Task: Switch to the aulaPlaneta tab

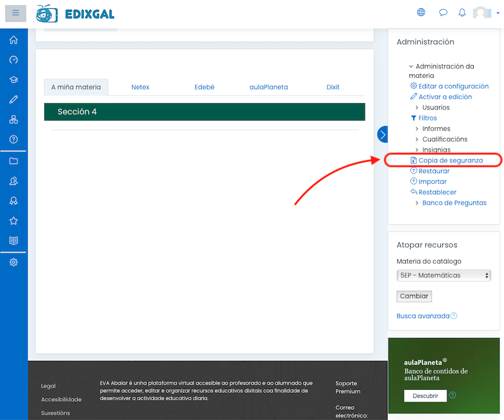Action: coord(268,87)
